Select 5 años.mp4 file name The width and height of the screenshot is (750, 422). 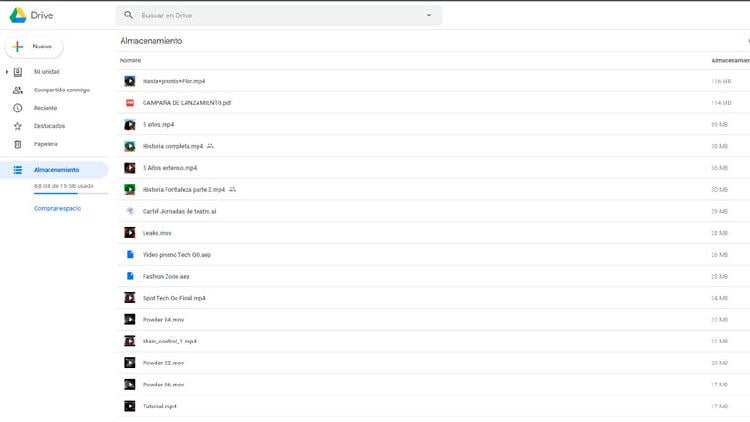[x=158, y=124]
